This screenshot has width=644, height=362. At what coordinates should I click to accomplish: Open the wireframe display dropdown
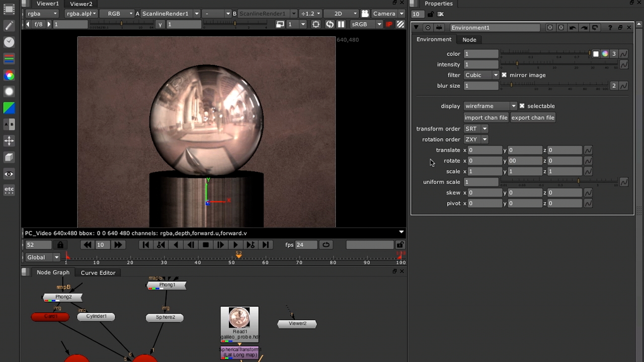[490, 106]
